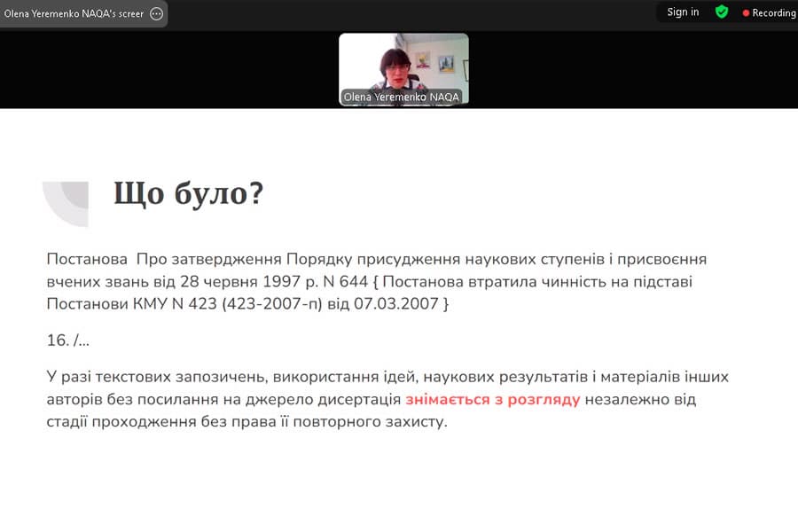Screen dimensions: 798x532
Task: Click Sign in at the top right
Action: (682, 12)
